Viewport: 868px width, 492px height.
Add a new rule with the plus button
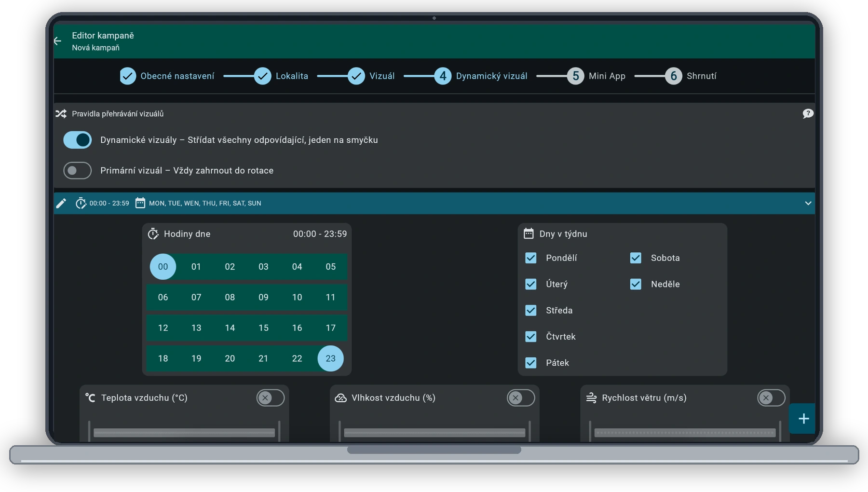click(803, 419)
